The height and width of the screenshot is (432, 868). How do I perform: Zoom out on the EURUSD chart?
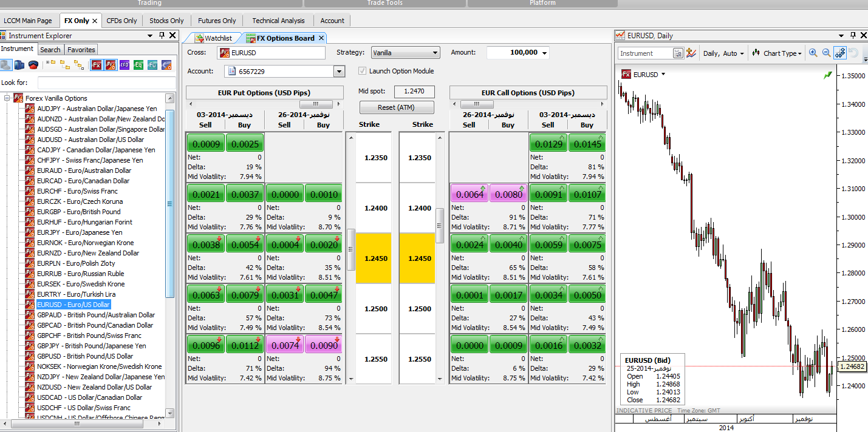[827, 53]
